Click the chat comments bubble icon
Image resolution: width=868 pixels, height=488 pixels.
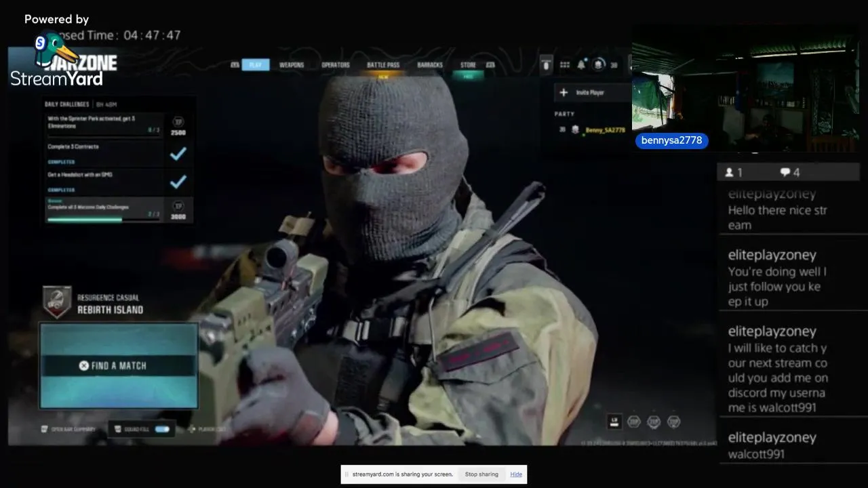[785, 173]
